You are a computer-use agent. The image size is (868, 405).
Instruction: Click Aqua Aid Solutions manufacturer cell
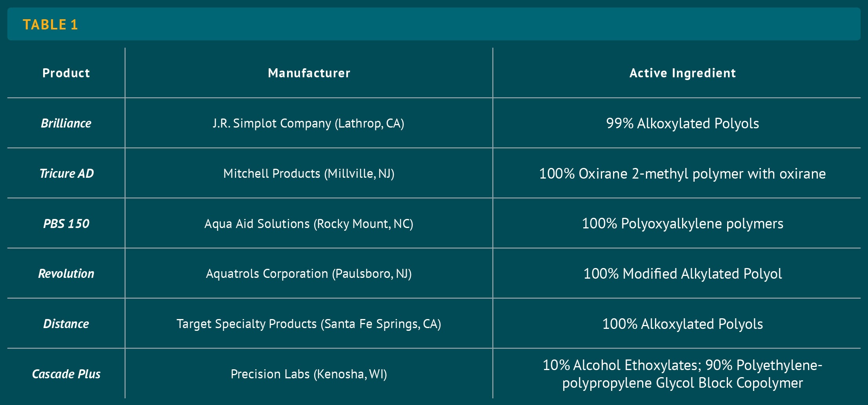tap(309, 223)
